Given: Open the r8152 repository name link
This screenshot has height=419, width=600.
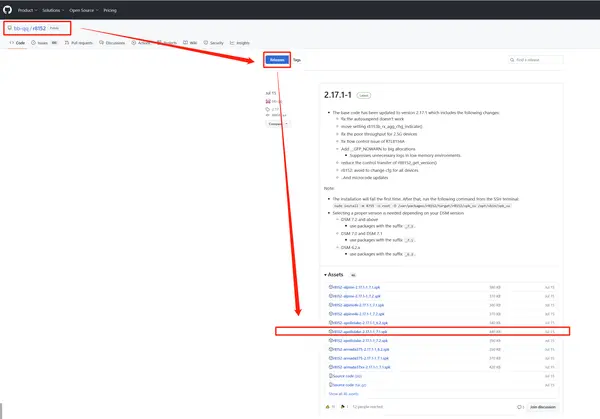Looking at the screenshot, I should click(x=39, y=28).
